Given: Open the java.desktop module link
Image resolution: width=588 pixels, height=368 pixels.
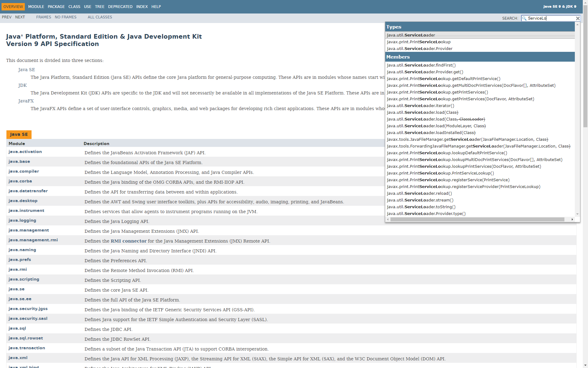Looking at the screenshot, I should tap(23, 201).
